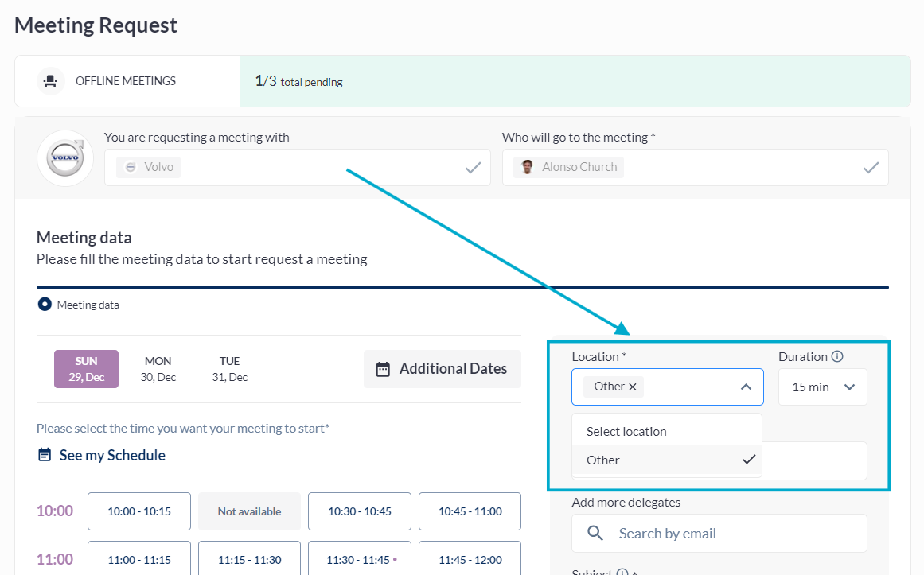Choose the 10:00 - 10:15 time slot
Viewport: 924px width, 575px height.
pyautogui.click(x=139, y=511)
